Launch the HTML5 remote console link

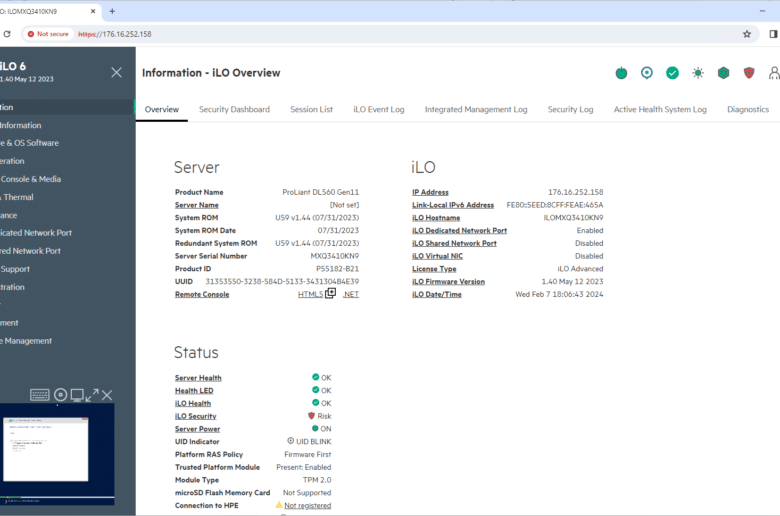pos(310,295)
